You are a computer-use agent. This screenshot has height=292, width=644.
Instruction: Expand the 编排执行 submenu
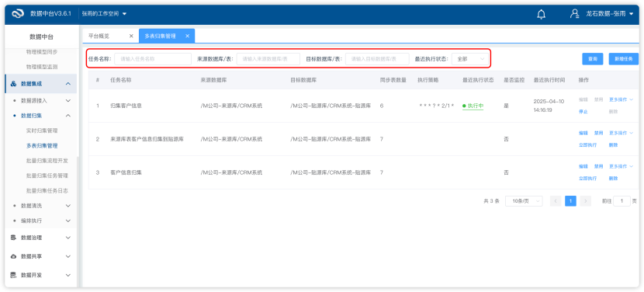click(x=68, y=221)
